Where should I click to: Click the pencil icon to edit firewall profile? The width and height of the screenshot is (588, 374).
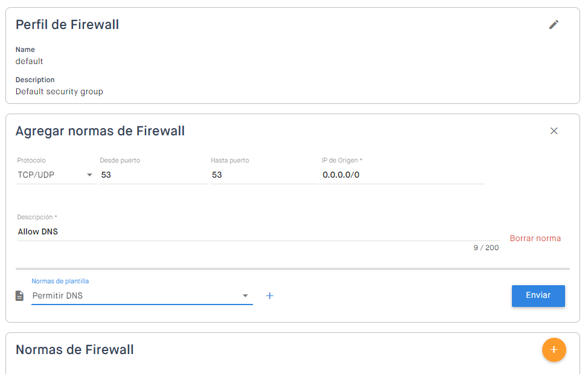[x=554, y=25]
